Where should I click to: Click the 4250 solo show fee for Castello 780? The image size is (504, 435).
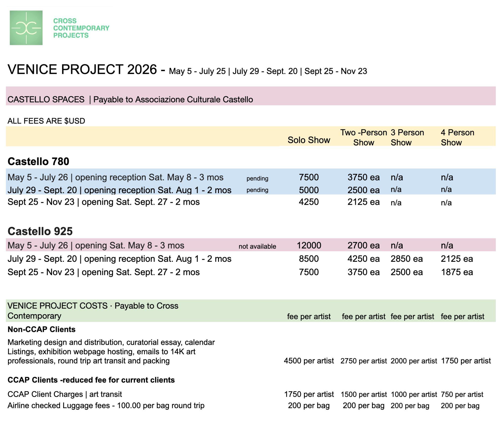(309, 202)
